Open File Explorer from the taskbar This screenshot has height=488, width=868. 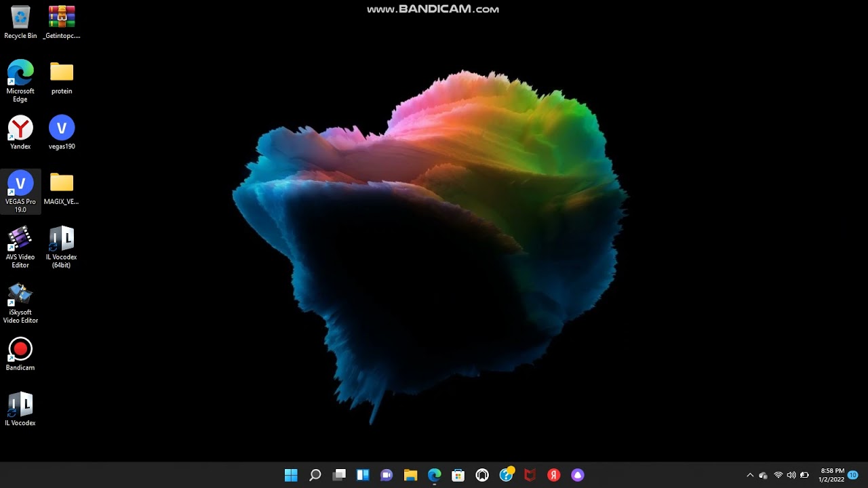click(x=410, y=475)
